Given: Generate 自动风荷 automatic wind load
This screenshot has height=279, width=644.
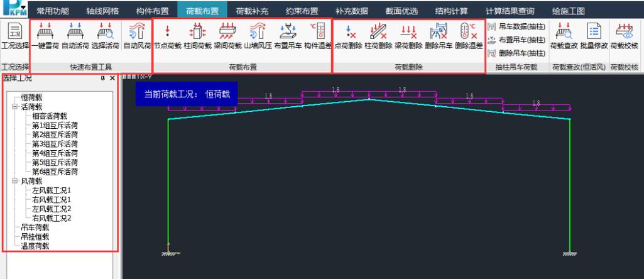Looking at the screenshot, I should (x=138, y=36).
